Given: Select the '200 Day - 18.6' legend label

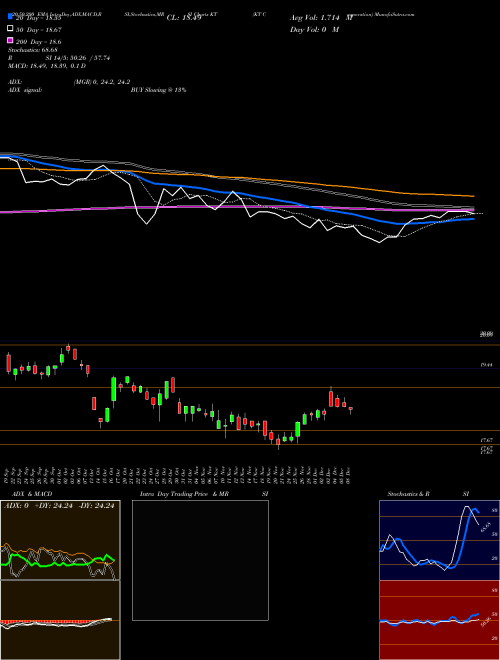Looking at the screenshot, I should pyautogui.click(x=38, y=42).
